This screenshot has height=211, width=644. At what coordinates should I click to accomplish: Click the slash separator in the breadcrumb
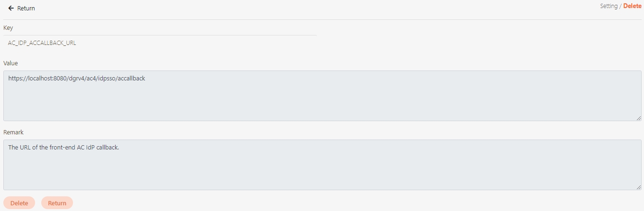[620, 6]
